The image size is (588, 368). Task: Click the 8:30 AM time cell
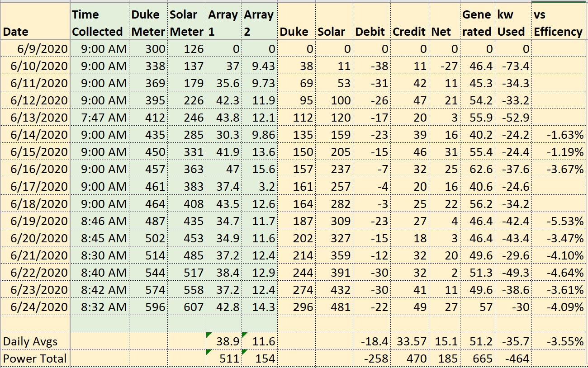pyautogui.click(x=100, y=255)
